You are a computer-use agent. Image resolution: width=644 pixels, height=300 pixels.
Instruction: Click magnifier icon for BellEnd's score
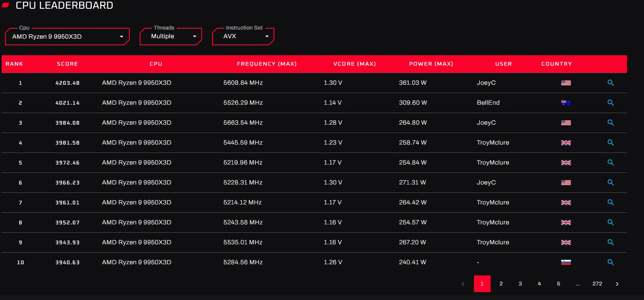(610, 103)
